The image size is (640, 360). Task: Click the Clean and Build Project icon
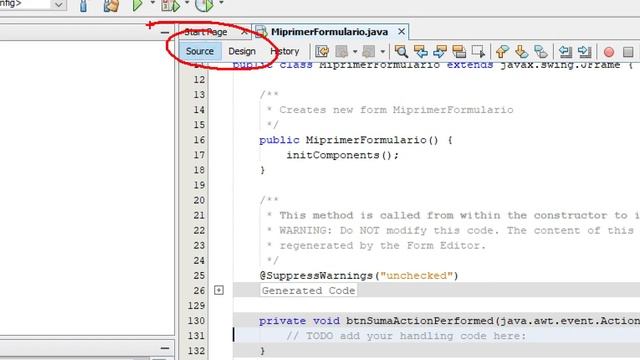(111, 5)
